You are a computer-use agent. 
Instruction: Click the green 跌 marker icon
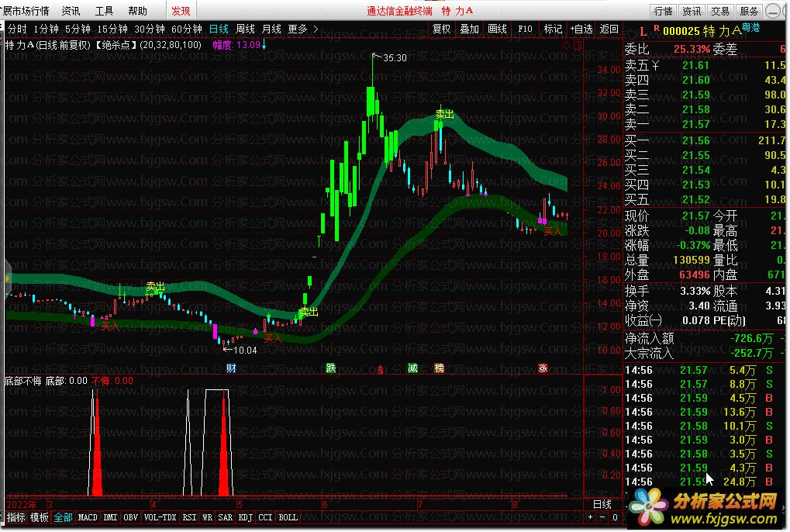point(330,368)
